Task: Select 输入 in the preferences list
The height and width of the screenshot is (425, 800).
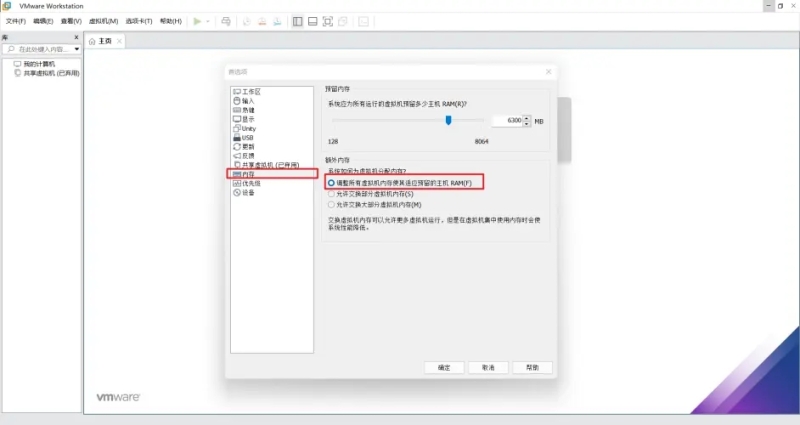Action: (244, 101)
